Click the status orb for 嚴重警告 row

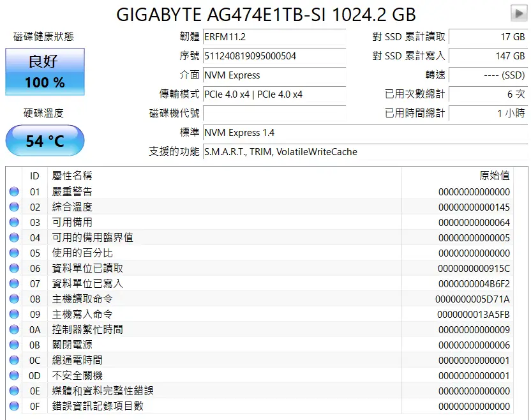[x=14, y=191]
